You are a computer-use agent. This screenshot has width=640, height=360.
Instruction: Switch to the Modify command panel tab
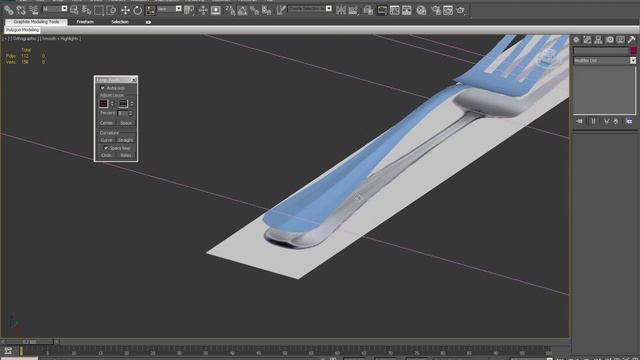587,40
